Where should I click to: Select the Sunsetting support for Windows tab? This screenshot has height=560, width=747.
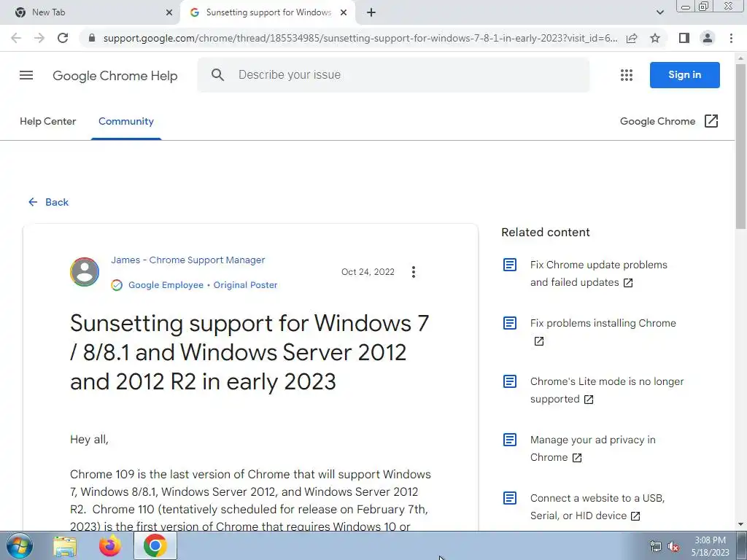tap(268, 12)
